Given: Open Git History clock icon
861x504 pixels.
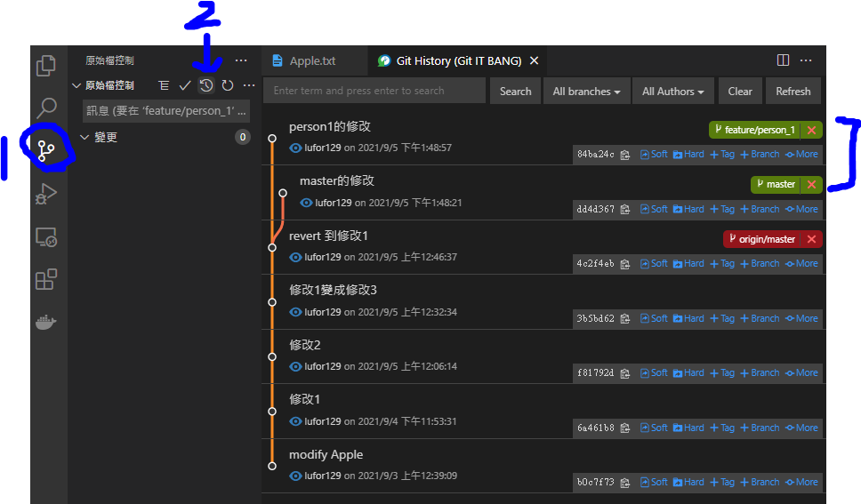Looking at the screenshot, I should [x=206, y=85].
